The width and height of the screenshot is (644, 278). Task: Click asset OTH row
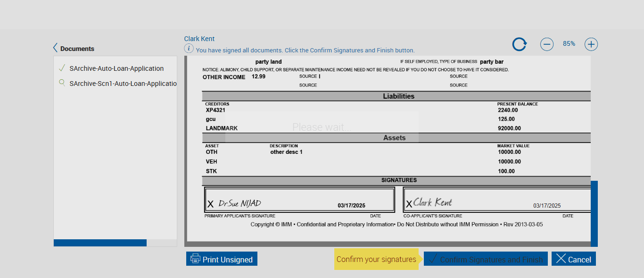click(x=212, y=152)
